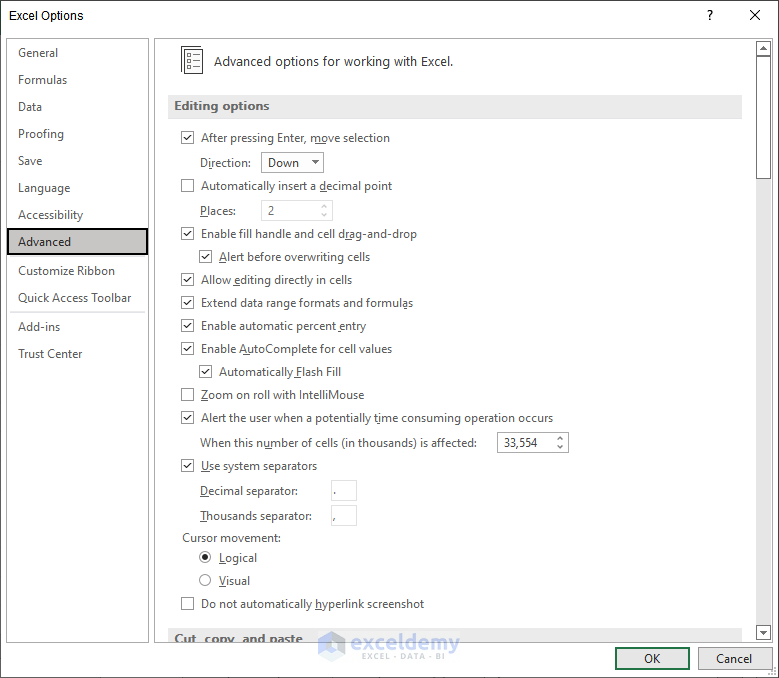Toggle Automatically Flash Fill

click(x=205, y=372)
